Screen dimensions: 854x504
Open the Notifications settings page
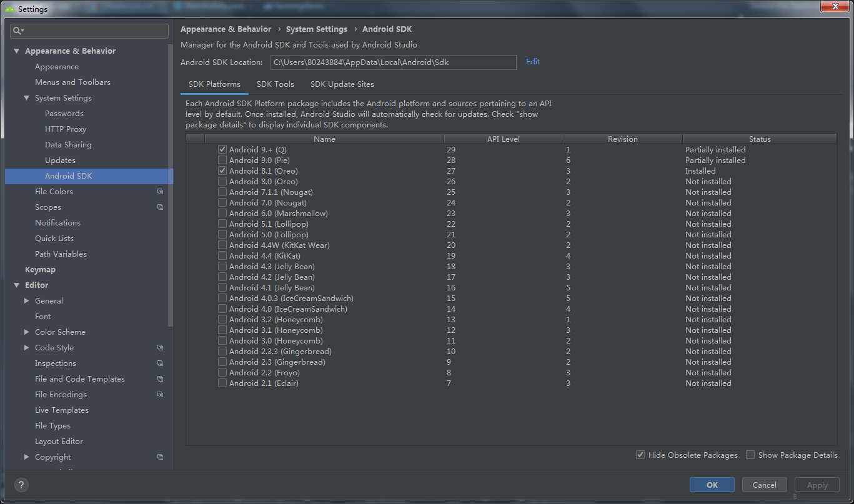(x=57, y=223)
